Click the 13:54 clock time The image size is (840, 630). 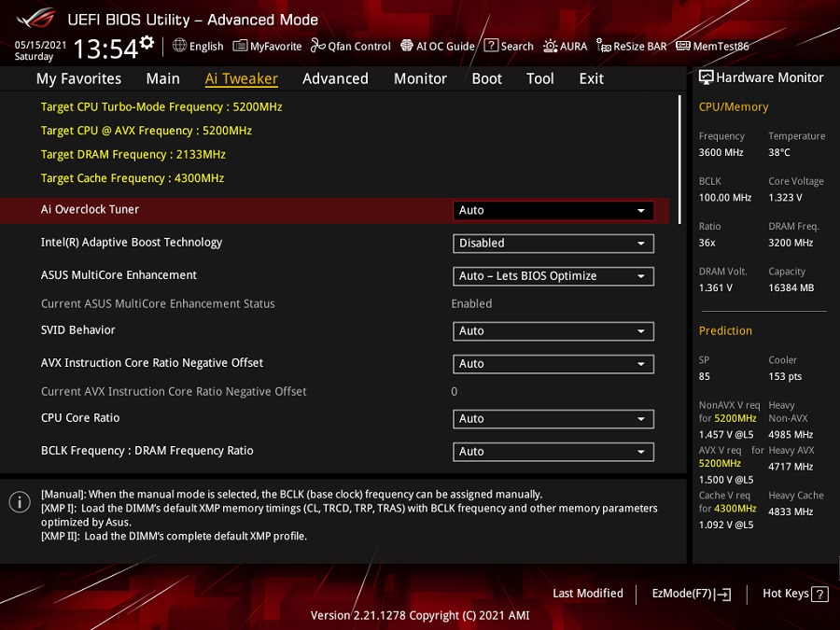105,49
